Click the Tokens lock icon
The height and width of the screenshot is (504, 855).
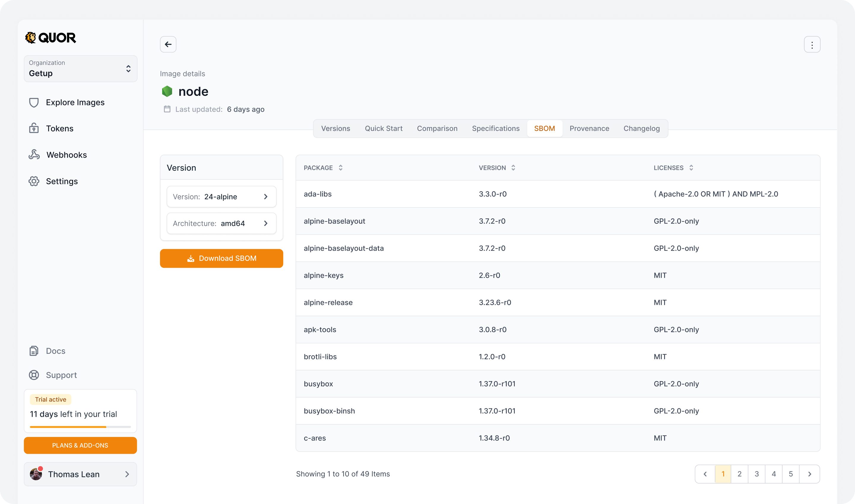point(34,129)
